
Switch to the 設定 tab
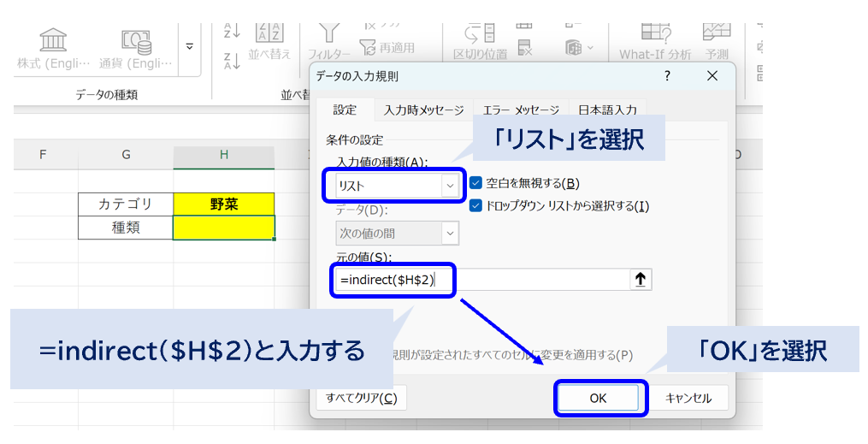tap(345, 110)
